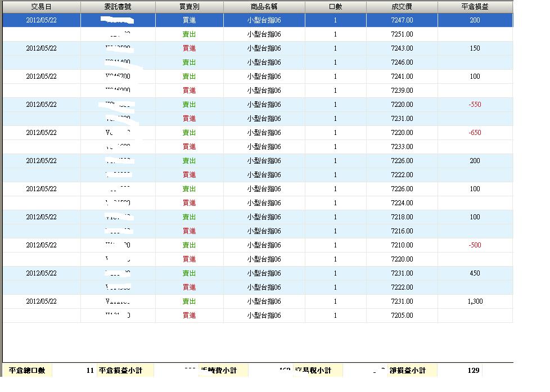This screenshot has width=550, height=392.
Task: Click the price cell 7243.00
Action: 402,48
